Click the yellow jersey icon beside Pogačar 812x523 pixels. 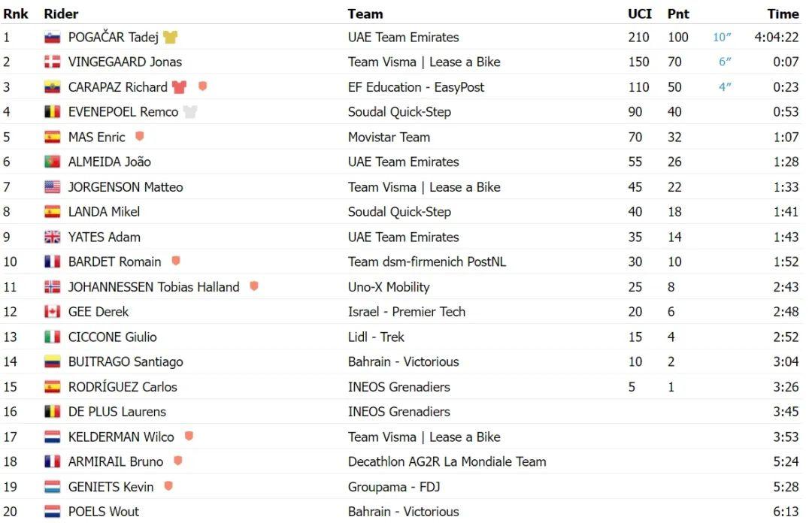point(170,37)
